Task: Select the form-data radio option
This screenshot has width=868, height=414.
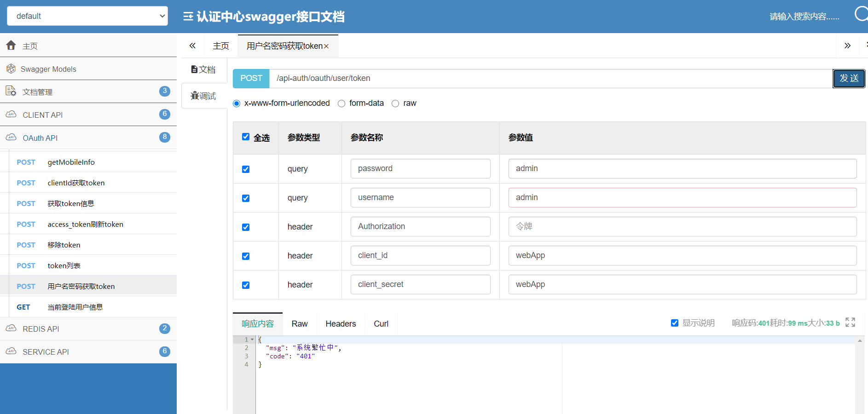Action: [341, 103]
